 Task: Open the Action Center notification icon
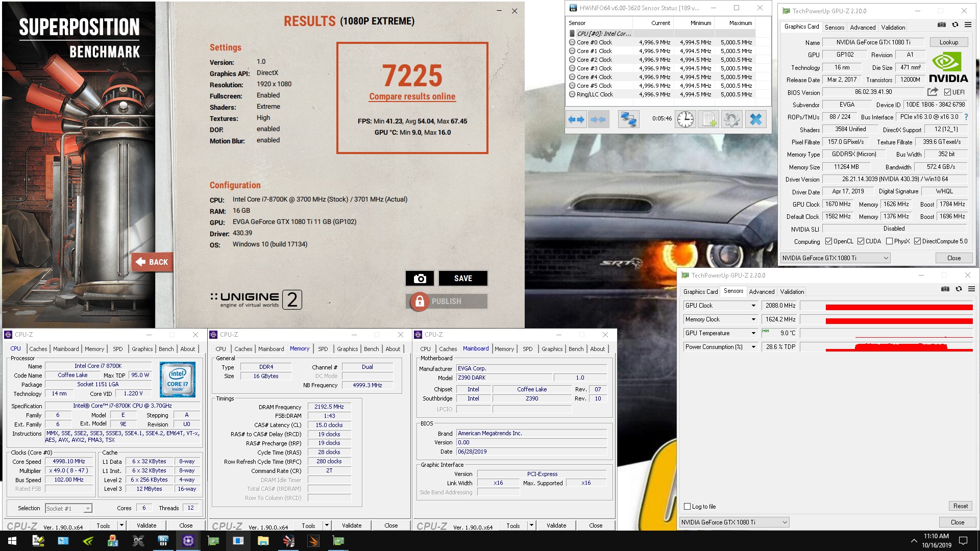pos(963,541)
